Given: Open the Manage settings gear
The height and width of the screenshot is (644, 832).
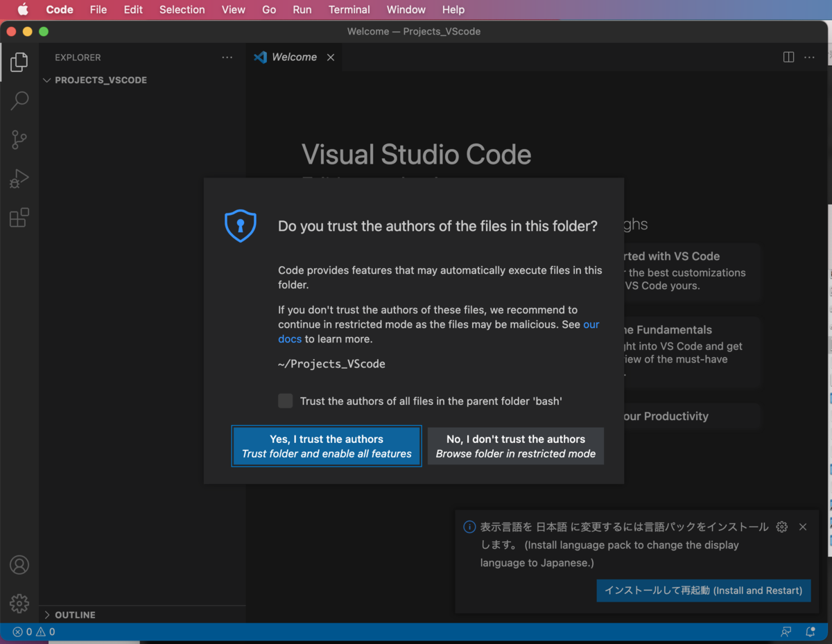Looking at the screenshot, I should pyautogui.click(x=19, y=603).
